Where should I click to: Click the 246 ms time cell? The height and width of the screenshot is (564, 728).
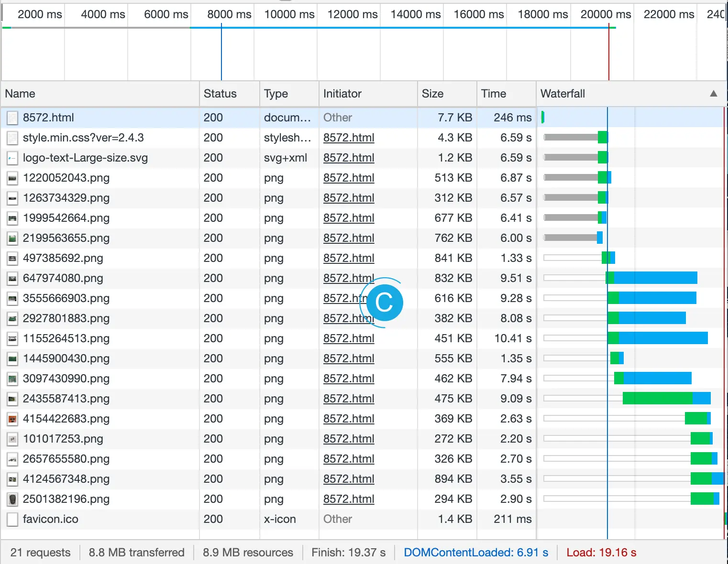click(x=507, y=118)
